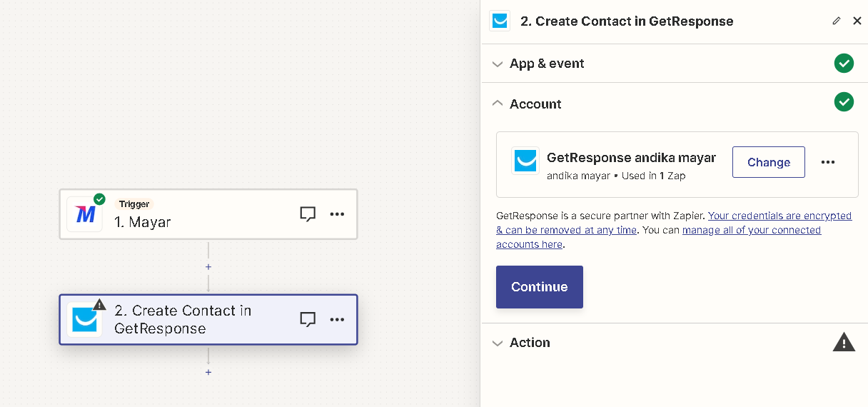
Task: Select the '1. Mayar' step title
Action: pyautogui.click(x=143, y=222)
